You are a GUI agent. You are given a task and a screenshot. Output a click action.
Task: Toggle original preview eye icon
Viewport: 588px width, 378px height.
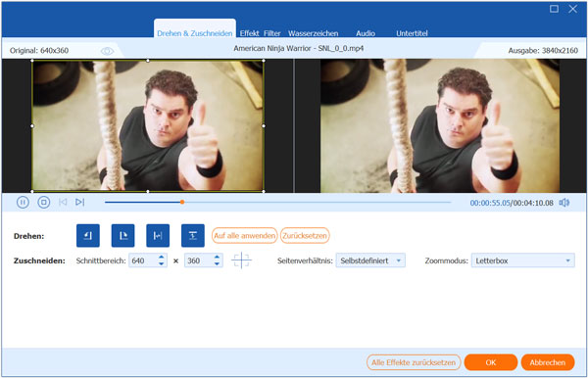coord(107,51)
